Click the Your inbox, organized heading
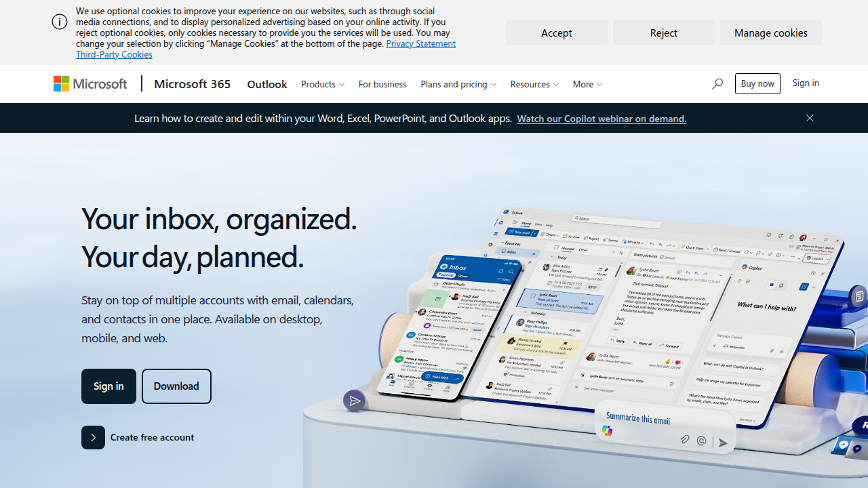The height and width of the screenshot is (488, 868). click(218, 237)
